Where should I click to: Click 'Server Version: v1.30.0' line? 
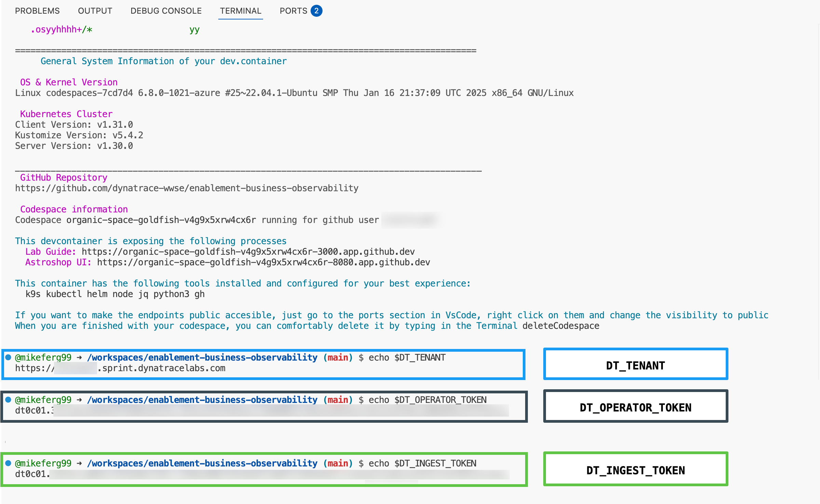coord(74,146)
